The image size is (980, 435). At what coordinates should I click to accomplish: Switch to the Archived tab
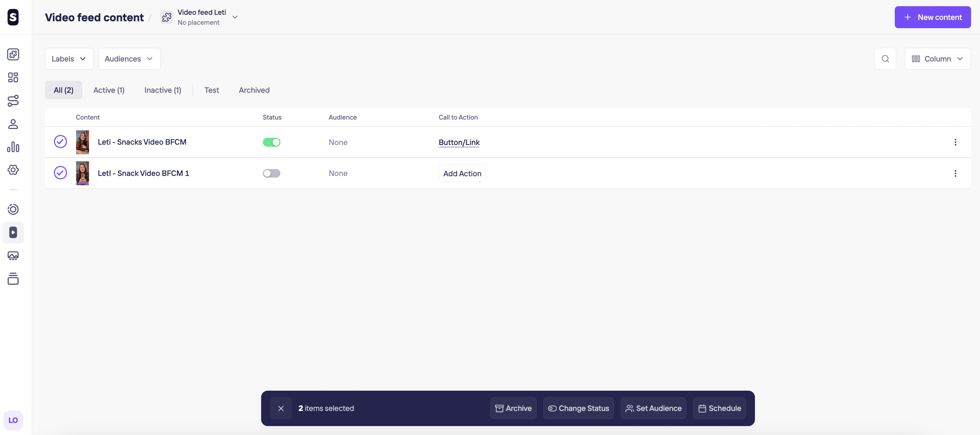pyautogui.click(x=254, y=90)
